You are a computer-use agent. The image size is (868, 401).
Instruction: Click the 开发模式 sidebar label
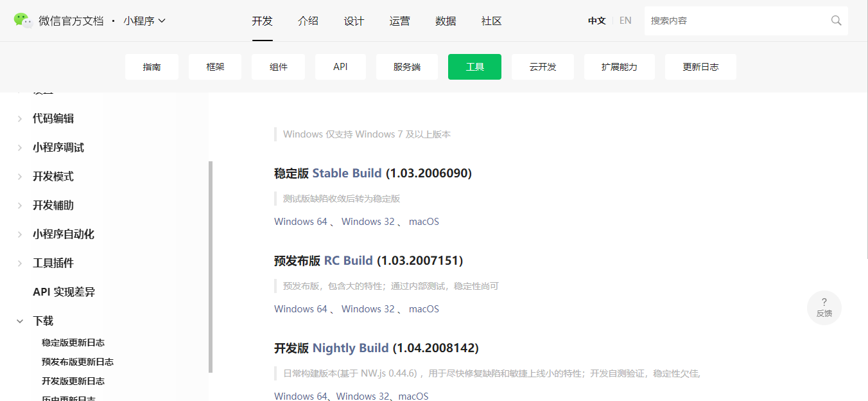[x=53, y=176]
